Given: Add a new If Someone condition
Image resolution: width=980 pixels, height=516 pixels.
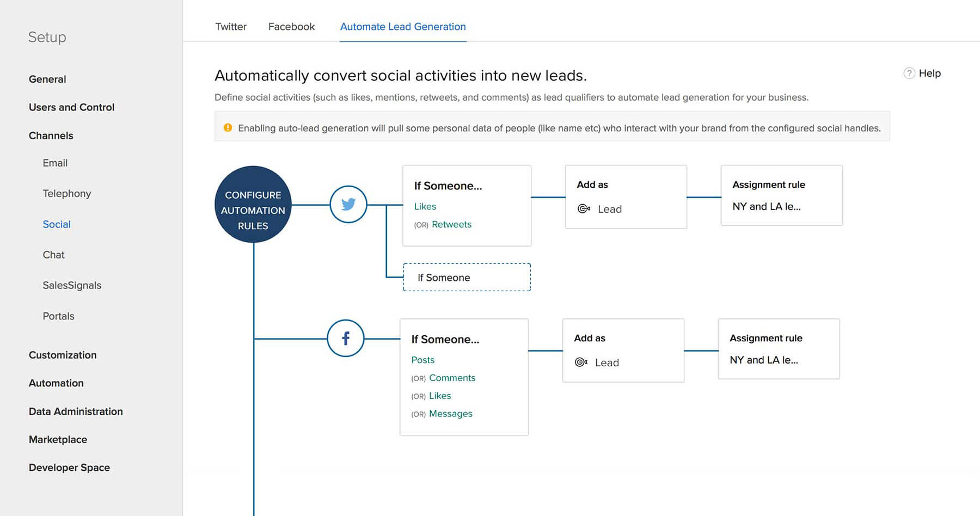Looking at the screenshot, I should click(467, 278).
